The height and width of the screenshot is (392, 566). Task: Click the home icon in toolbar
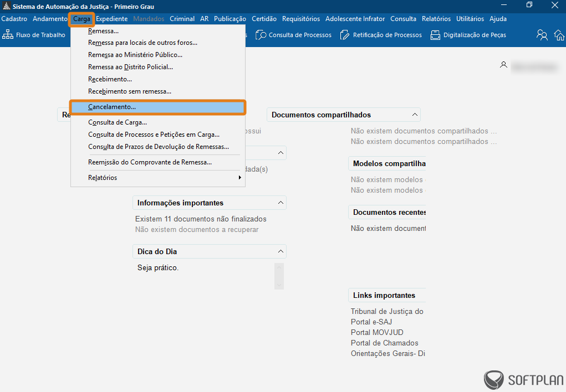pyautogui.click(x=559, y=35)
